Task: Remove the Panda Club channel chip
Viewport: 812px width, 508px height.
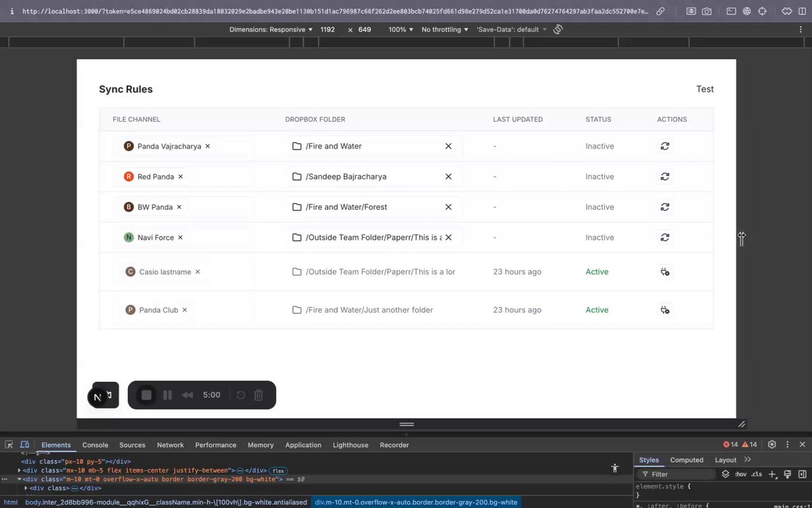Action: coord(185,310)
